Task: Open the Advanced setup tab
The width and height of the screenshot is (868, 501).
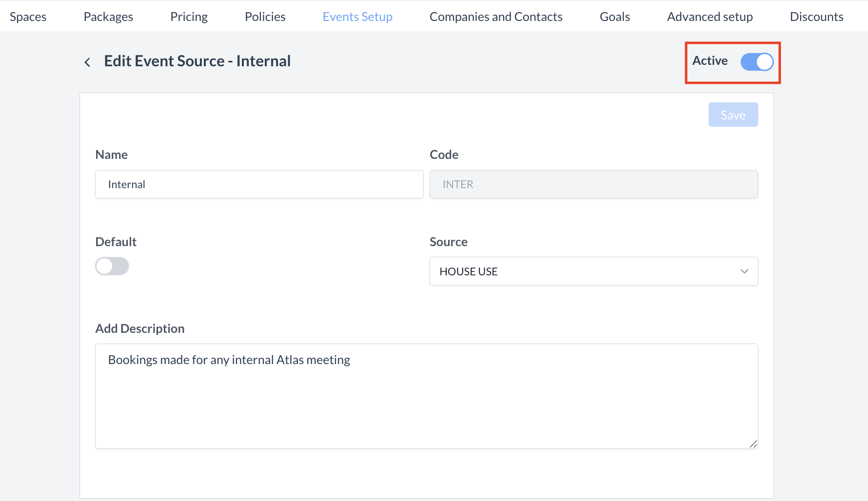Action: click(710, 17)
